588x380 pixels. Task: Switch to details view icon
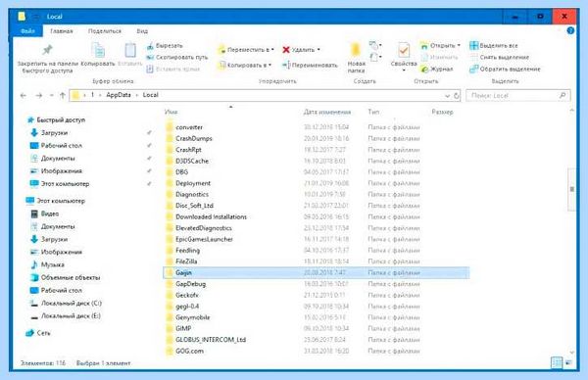point(557,362)
